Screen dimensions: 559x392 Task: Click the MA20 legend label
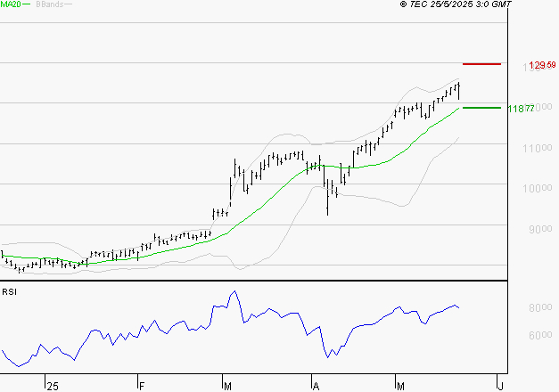pos(11,4)
